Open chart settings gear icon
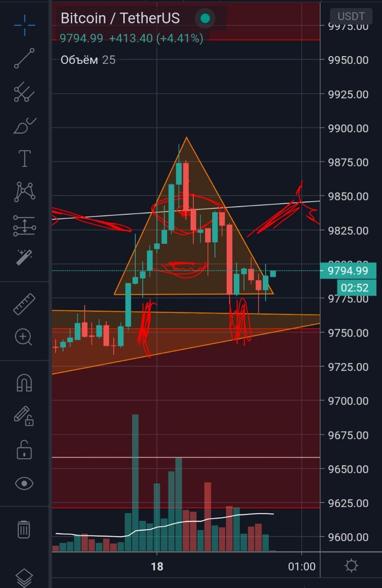The image size is (382, 588). click(x=351, y=565)
